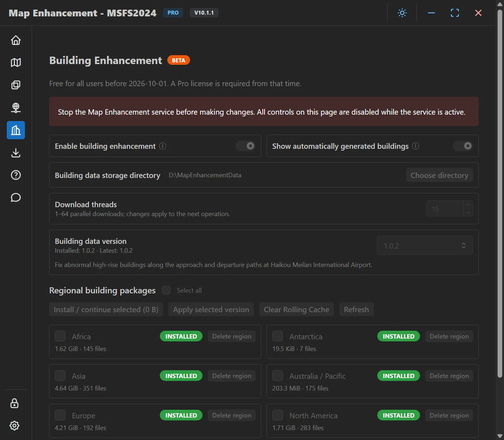Delete region for Africa
Viewport: 504px width, 440px height.
[x=232, y=336]
